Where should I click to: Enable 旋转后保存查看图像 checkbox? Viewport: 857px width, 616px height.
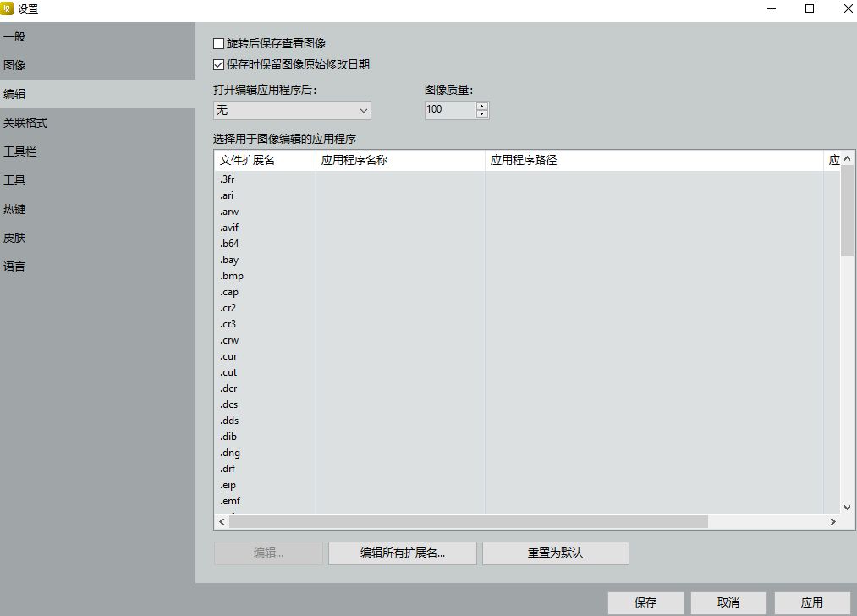219,43
